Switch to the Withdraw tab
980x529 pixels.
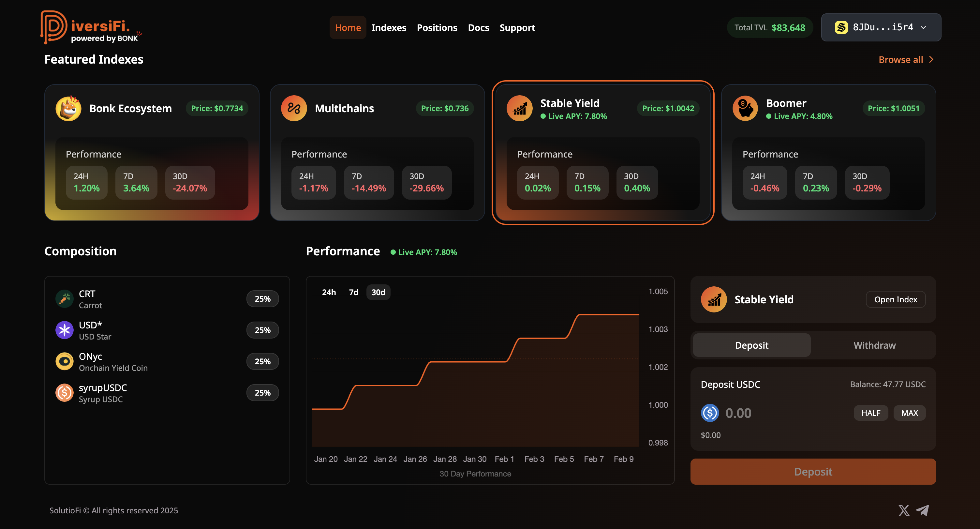point(874,345)
